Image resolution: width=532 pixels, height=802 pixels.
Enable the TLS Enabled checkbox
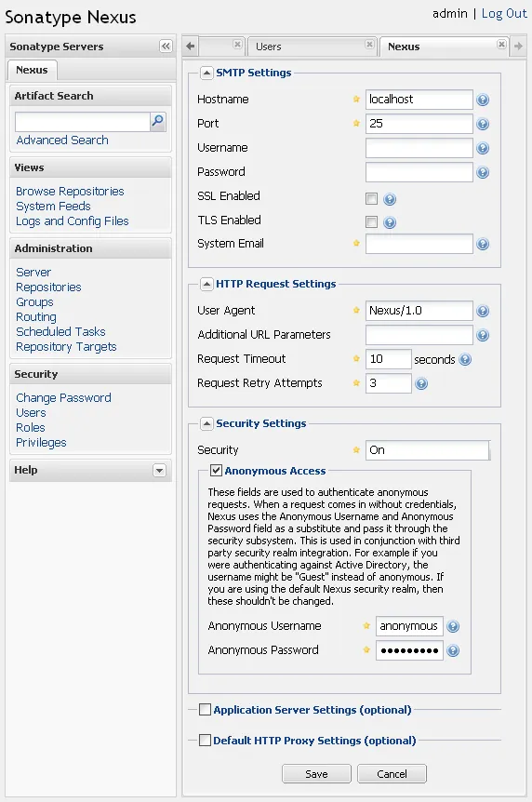[x=371, y=222]
